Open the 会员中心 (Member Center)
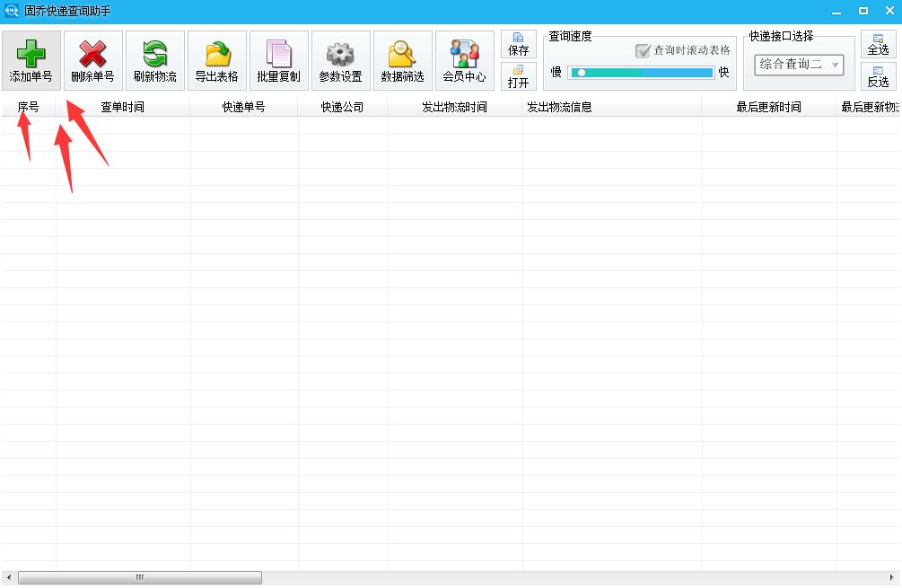This screenshot has width=902, height=588. (464, 59)
